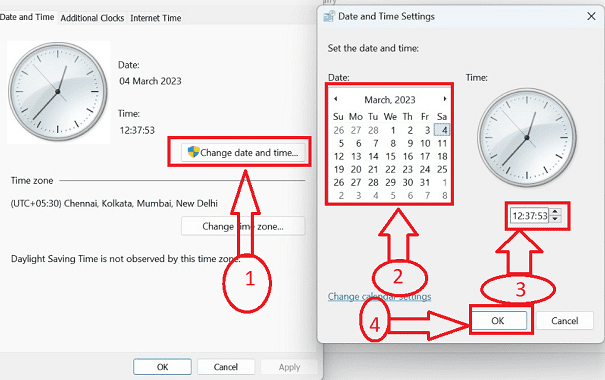The height and width of the screenshot is (380, 605).
Task: Choose March 11 in the calendar
Action: tap(442, 143)
